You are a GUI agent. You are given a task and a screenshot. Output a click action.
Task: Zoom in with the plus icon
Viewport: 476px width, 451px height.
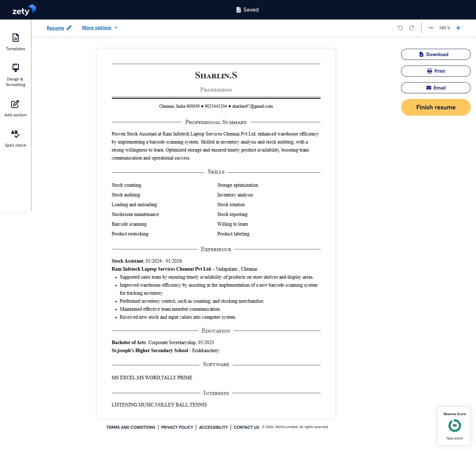(x=458, y=28)
